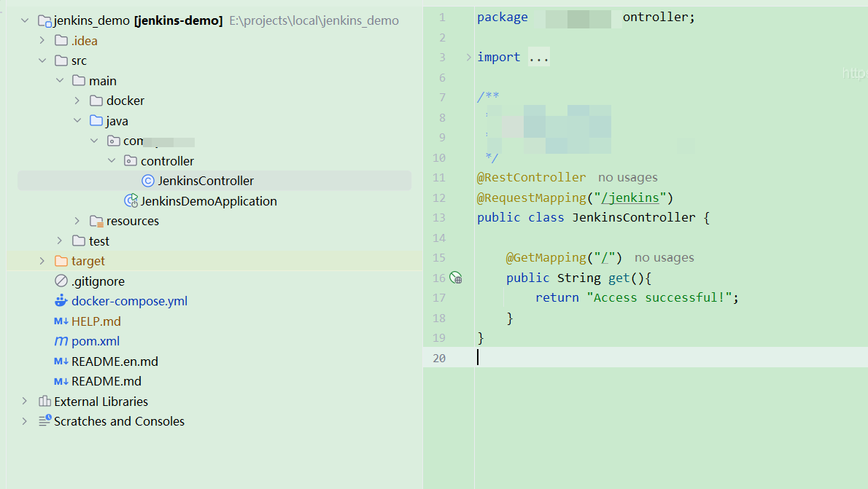
Task: Collapse the src folder
Action: (x=42, y=60)
